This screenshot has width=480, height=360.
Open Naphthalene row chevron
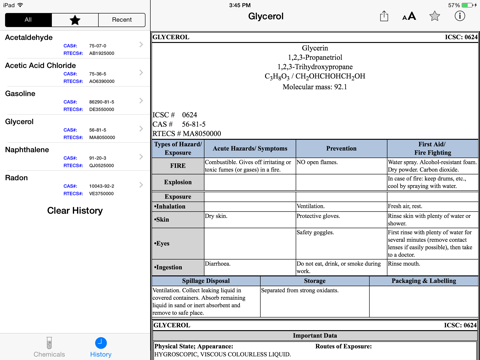tap(141, 157)
